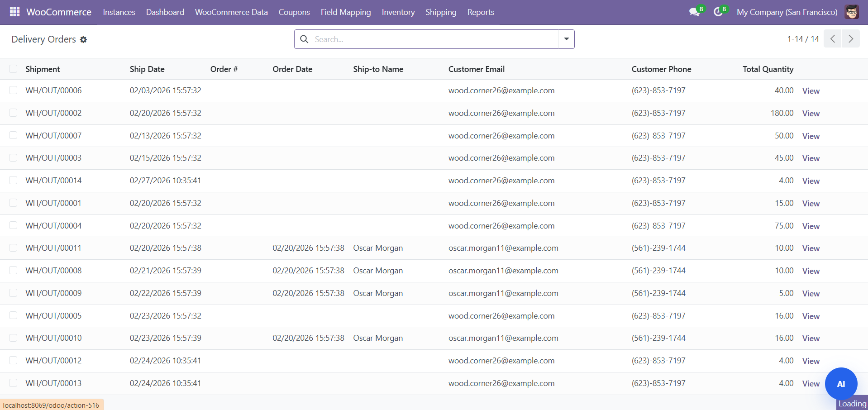The image size is (868, 410).
Task: Open the company switcher My Company (San Francisco)
Action: coord(787,12)
